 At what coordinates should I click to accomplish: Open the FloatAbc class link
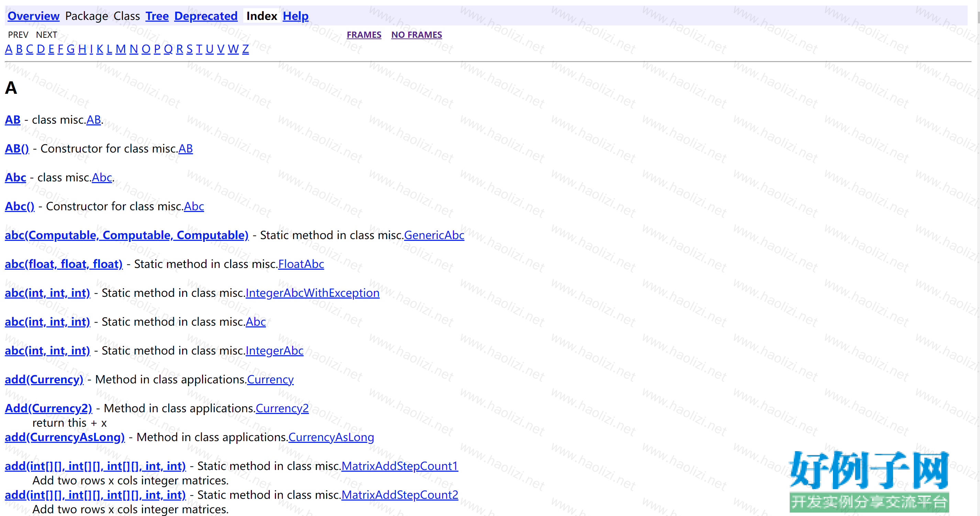coord(301,264)
